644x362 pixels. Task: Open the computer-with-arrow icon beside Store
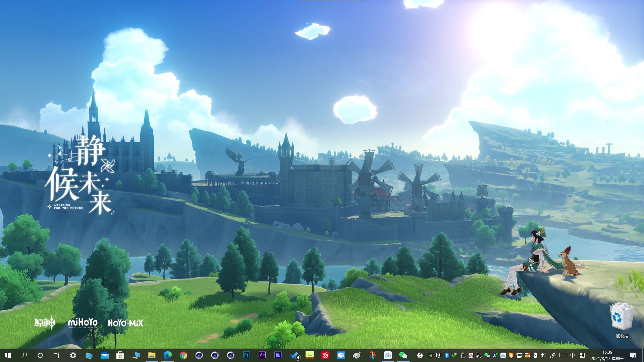pos(136,355)
